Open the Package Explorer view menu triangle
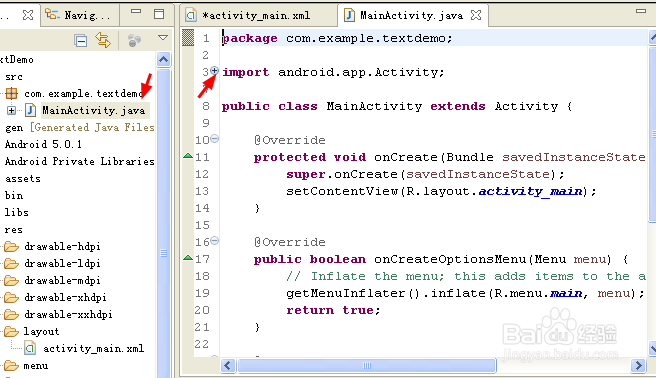Image resolution: width=656 pixels, height=378 pixels. (x=163, y=38)
